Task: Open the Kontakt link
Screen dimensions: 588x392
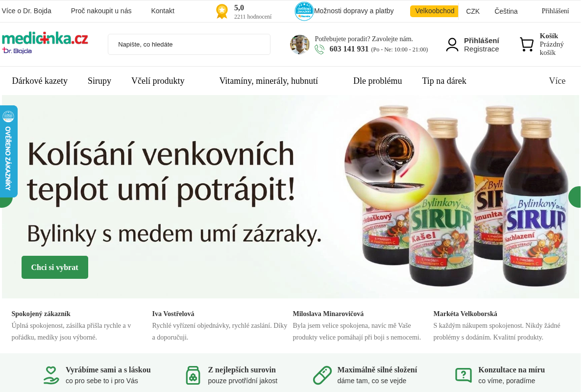Action: [x=163, y=11]
